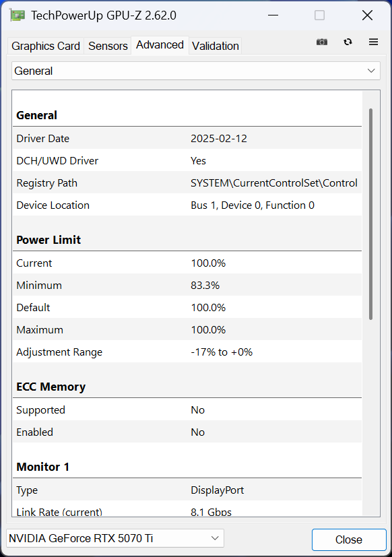
Task: Switch to the Sensors tab
Action: (x=108, y=46)
